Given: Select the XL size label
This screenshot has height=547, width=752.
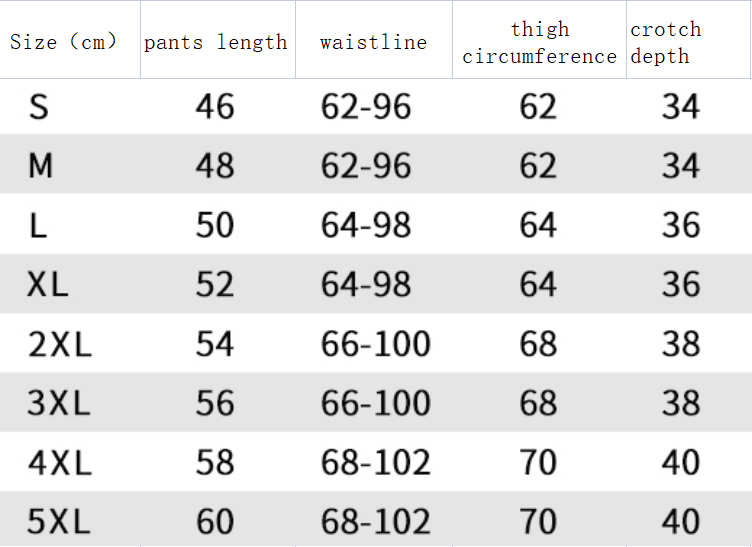Looking at the screenshot, I should coord(48,285).
